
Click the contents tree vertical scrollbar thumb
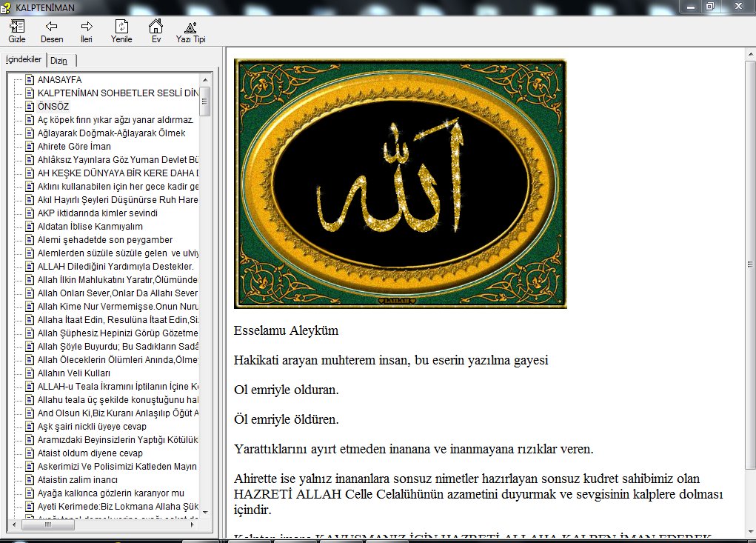pos(204,101)
